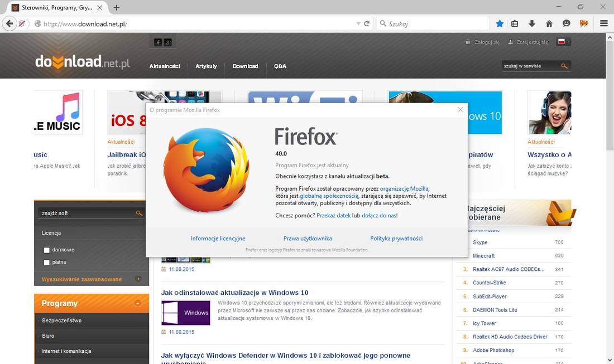The height and width of the screenshot is (364, 614).
Task: Open a new tab with the plus button
Action: [x=116, y=7]
